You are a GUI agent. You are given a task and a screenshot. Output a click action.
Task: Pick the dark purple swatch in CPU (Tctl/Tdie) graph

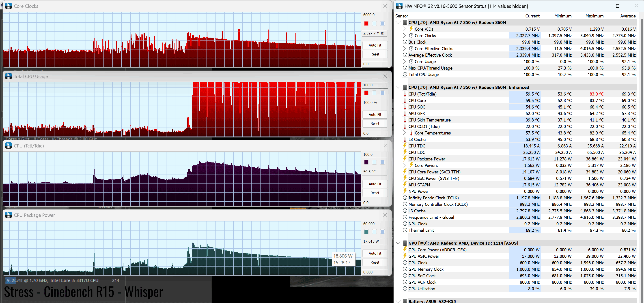pyautogui.click(x=366, y=162)
